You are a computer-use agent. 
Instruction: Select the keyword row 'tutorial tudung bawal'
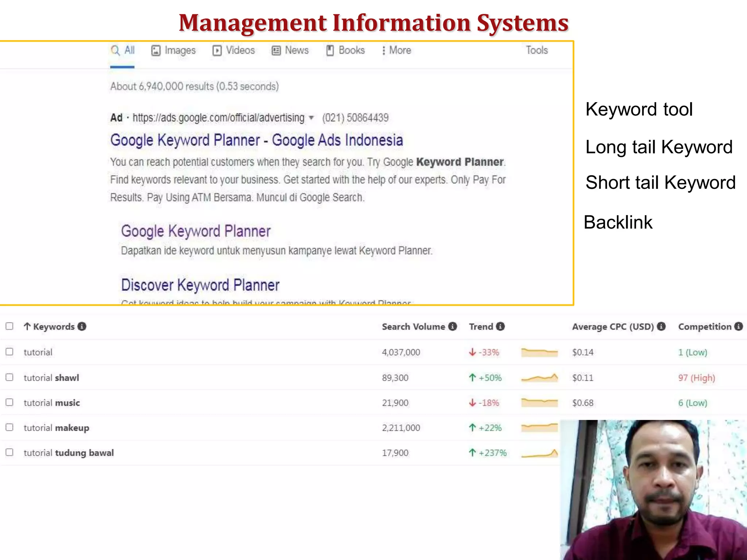[x=280, y=453]
